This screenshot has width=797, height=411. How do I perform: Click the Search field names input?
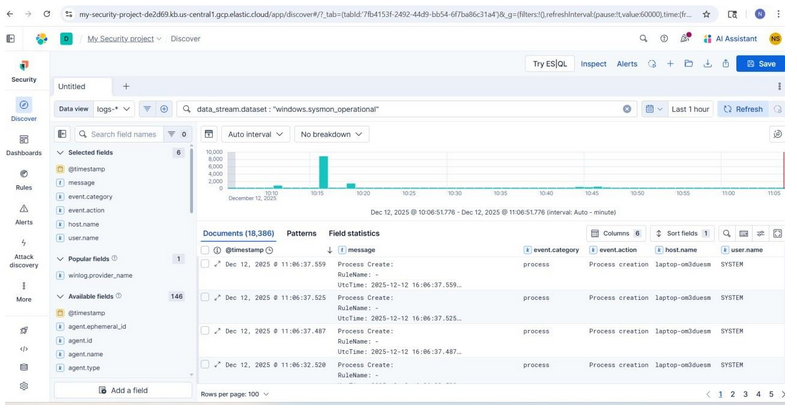coord(124,134)
